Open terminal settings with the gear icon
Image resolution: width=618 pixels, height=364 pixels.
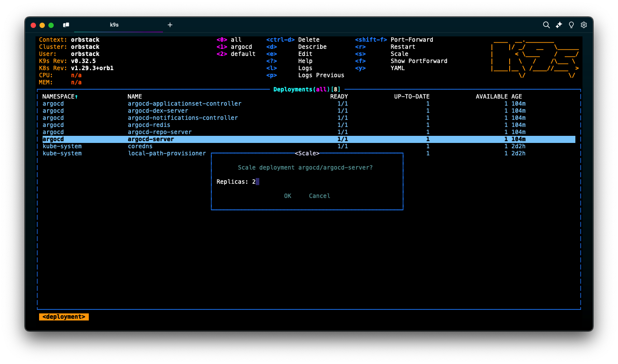[584, 25]
